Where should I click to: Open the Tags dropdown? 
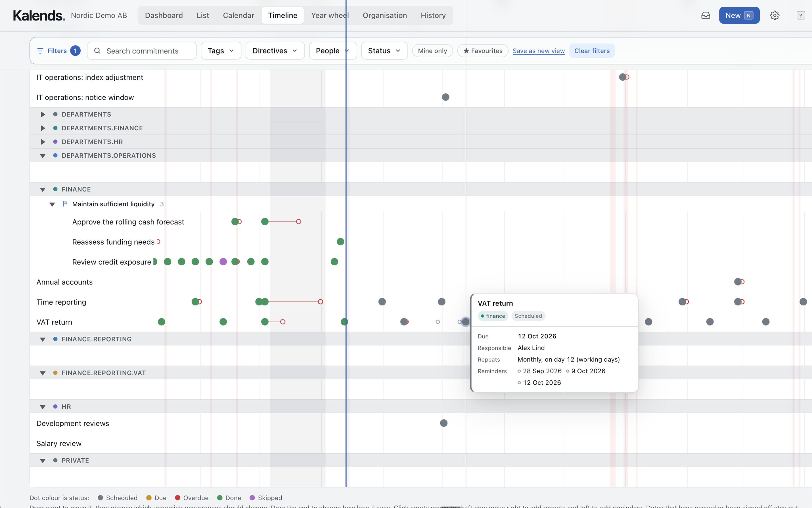(x=221, y=51)
